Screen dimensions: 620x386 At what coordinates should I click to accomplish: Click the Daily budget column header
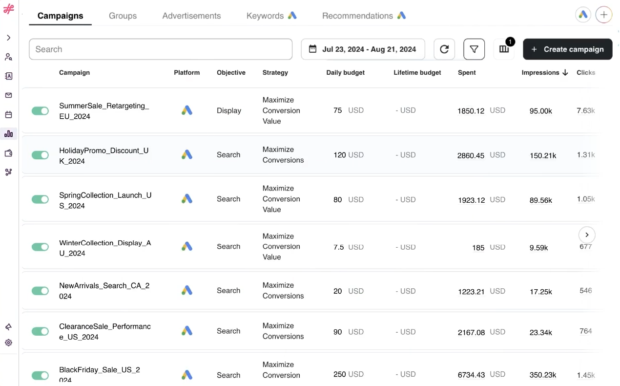[345, 72]
